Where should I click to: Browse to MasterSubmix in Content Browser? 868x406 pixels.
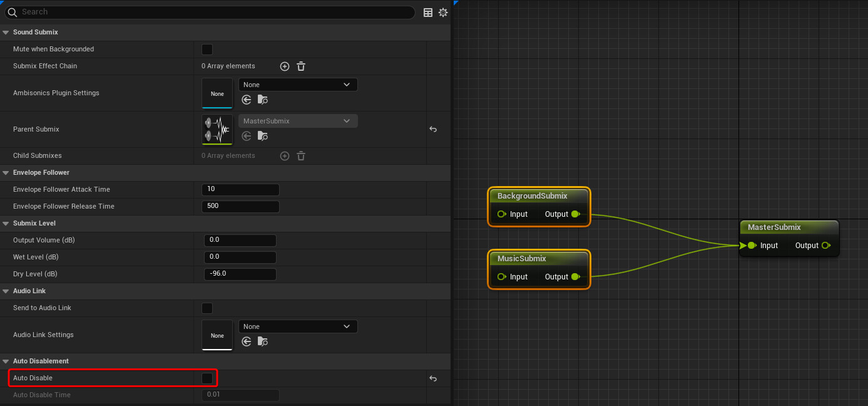click(262, 136)
